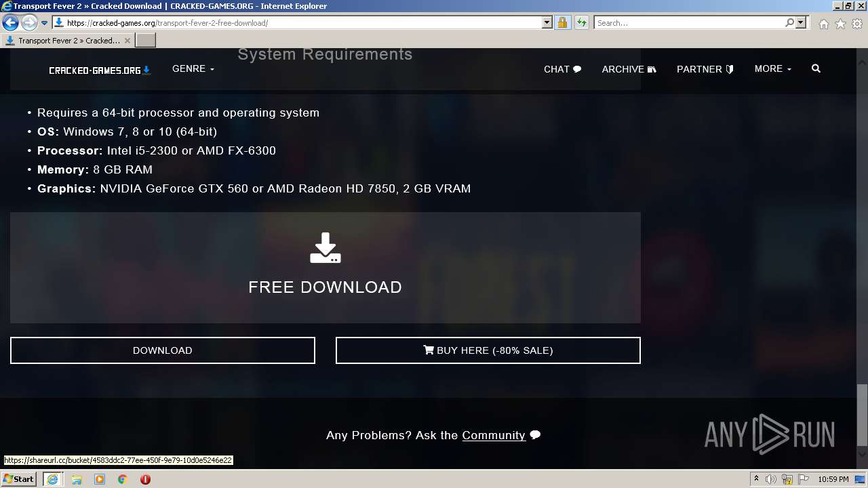Open the Favorites star icon
The height and width of the screenshot is (488, 868).
point(840,24)
